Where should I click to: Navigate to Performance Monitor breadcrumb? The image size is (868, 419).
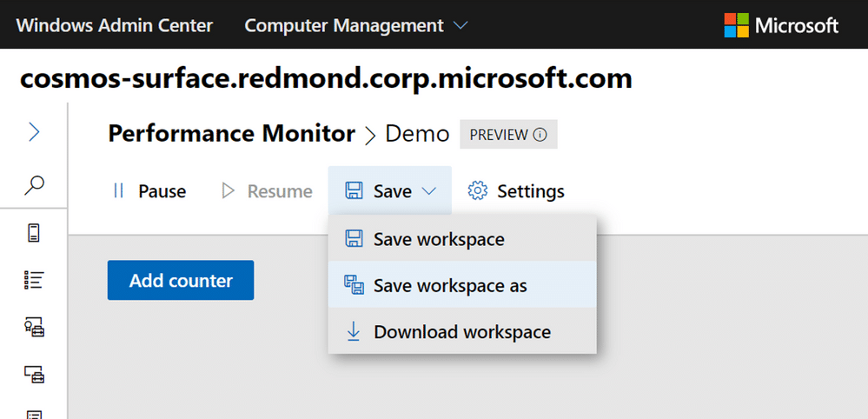tap(231, 134)
